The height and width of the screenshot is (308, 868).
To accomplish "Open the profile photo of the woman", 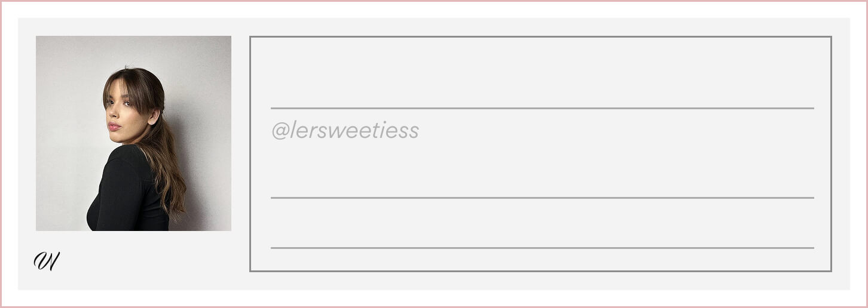I will 133,133.
